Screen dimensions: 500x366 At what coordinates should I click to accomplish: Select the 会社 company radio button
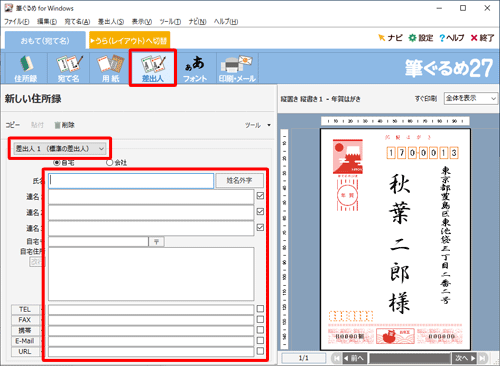(109, 163)
